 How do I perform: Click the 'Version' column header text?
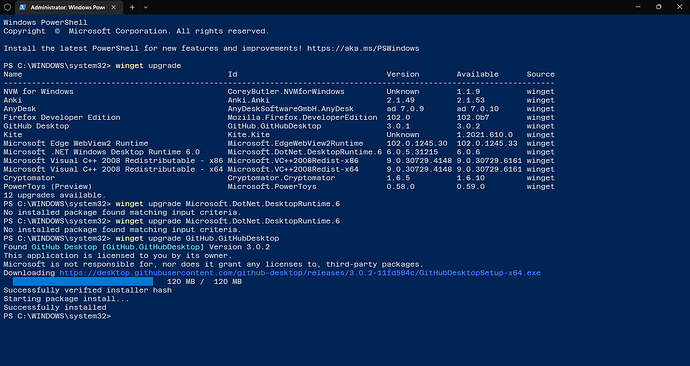(x=403, y=74)
